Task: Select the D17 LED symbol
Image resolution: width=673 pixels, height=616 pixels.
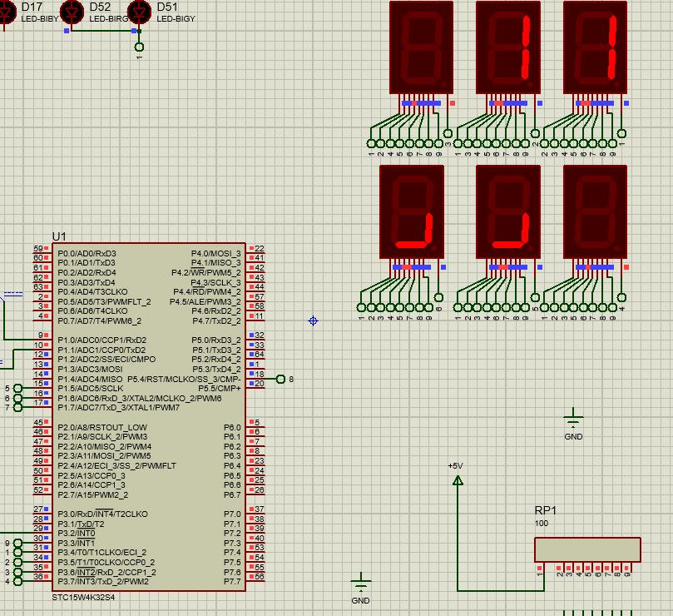Action: (x=7, y=12)
